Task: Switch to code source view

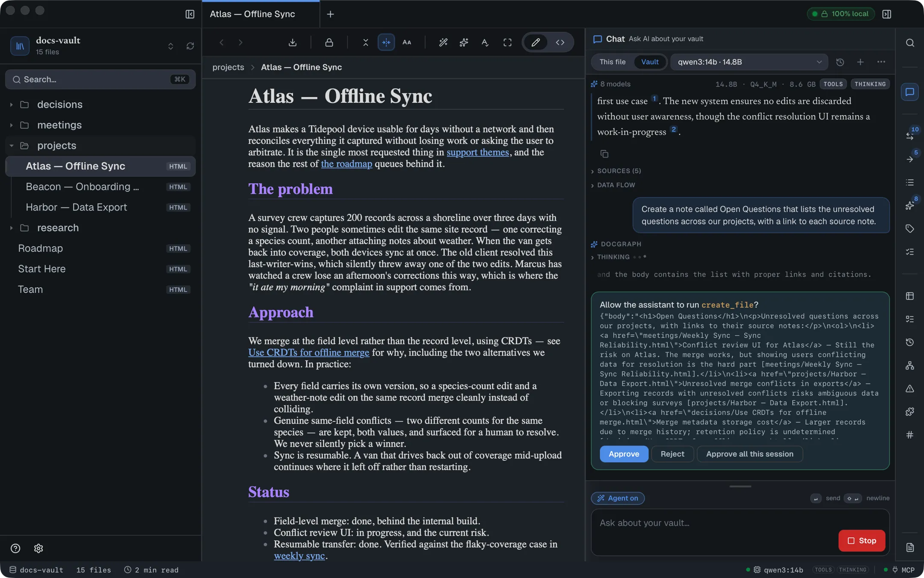Action: click(560, 42)
